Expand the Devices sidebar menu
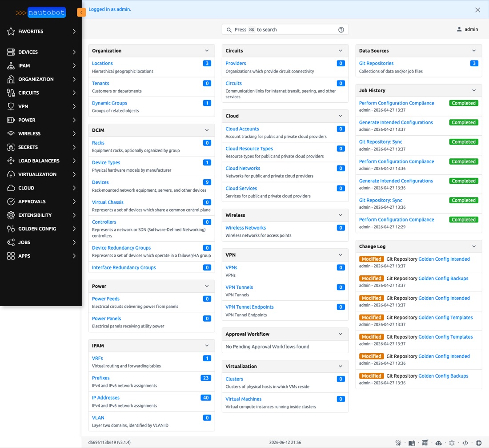Image resolution: width=489 pixels, height=448 pixels. [x=41, y=52]
